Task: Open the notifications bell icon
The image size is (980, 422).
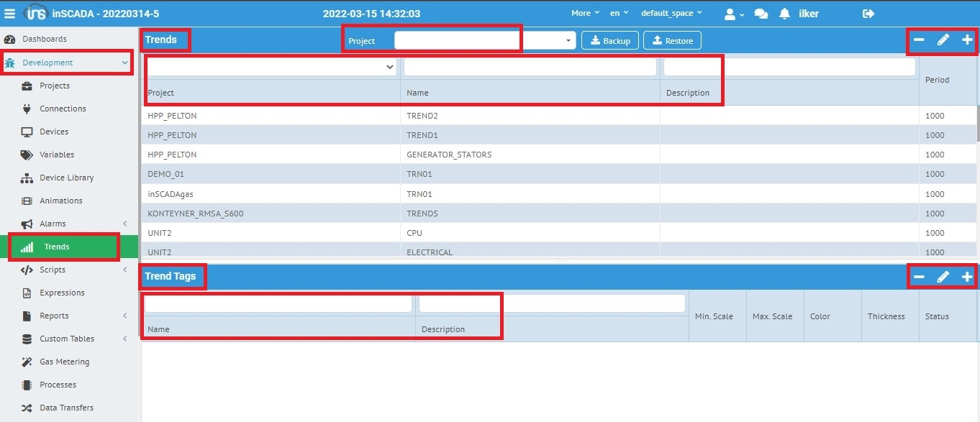Action: pyautogui.click(x=785, y=14)
